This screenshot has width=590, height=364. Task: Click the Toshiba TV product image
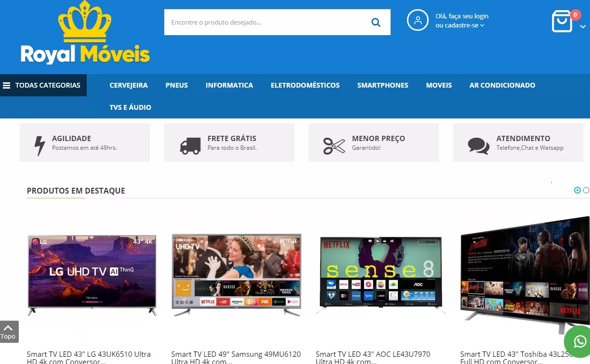point(525,275)
